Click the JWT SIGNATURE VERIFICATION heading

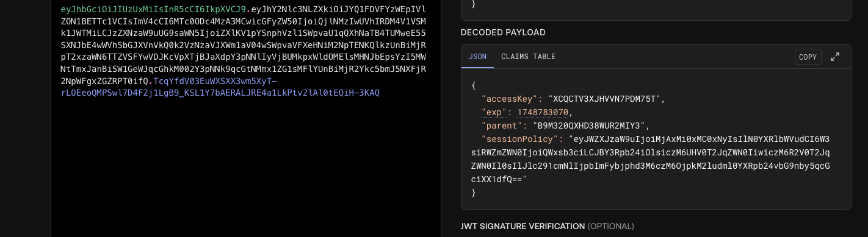[523, 226]
